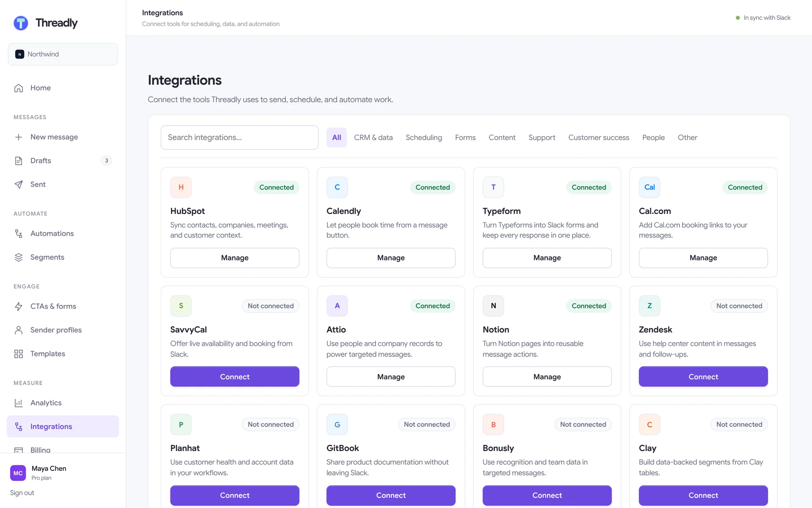This screenshot has width=812, height=508.
Task: Manage the Typeform integration
Action: (547, 258)
